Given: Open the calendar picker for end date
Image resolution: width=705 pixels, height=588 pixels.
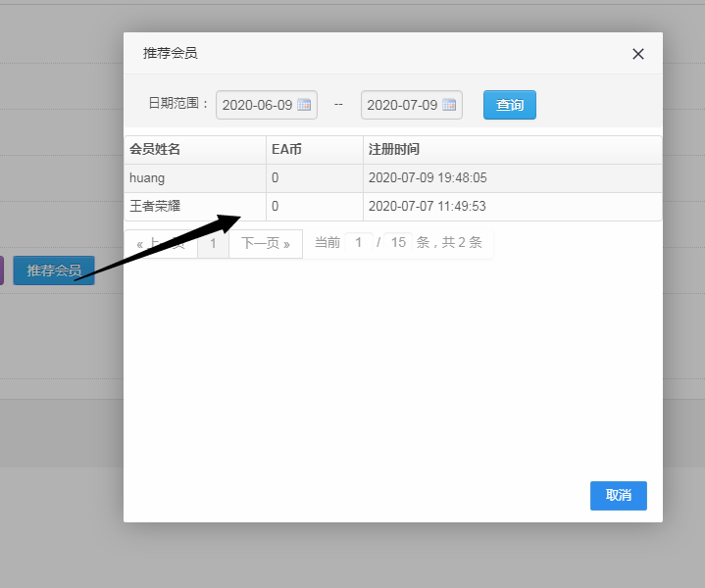Looking at the screenshot, I should tap(449, 105).
